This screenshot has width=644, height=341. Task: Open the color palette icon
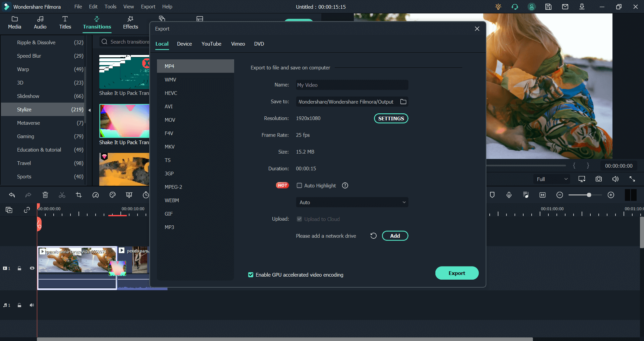[x=113, y=195]
